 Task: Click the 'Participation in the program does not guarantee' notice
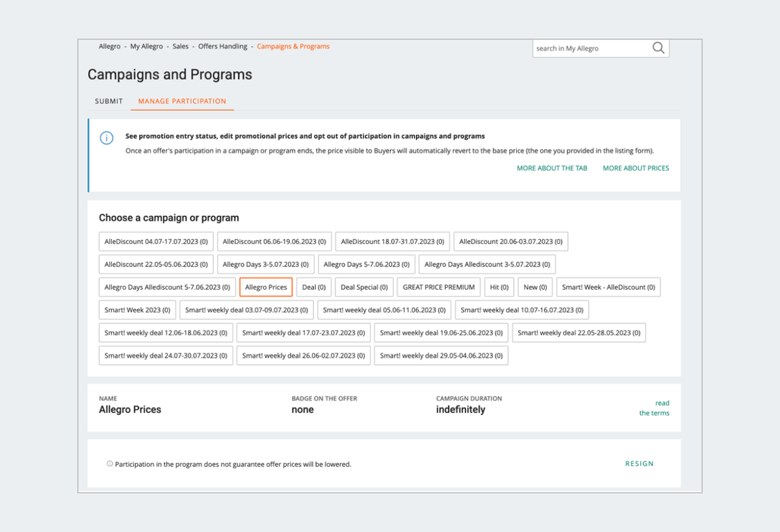[233, 464]
